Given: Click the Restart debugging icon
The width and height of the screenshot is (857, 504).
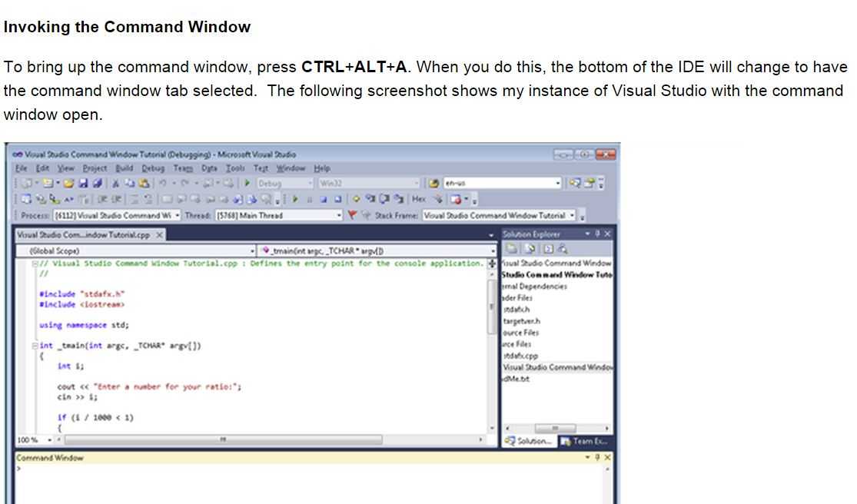Looking at the screenshot, I should [x=337, y=199].
